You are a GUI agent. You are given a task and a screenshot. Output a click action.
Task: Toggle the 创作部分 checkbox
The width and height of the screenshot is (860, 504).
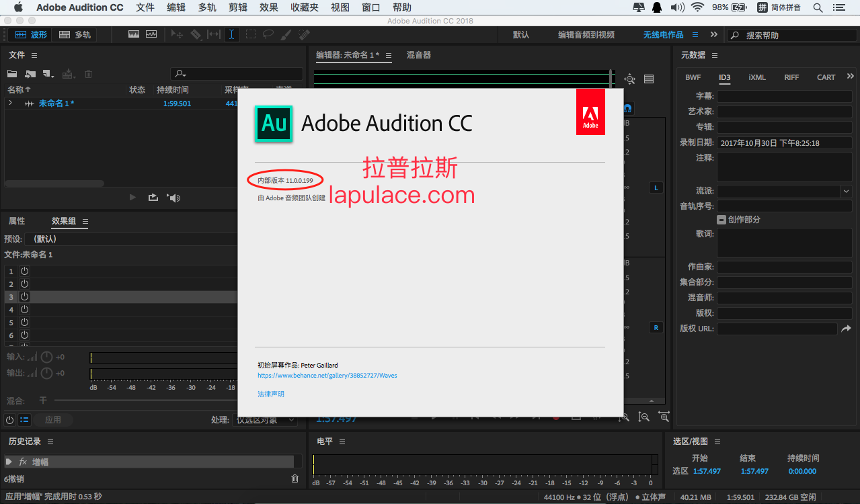pyautogui.click(x=721, y=220)
